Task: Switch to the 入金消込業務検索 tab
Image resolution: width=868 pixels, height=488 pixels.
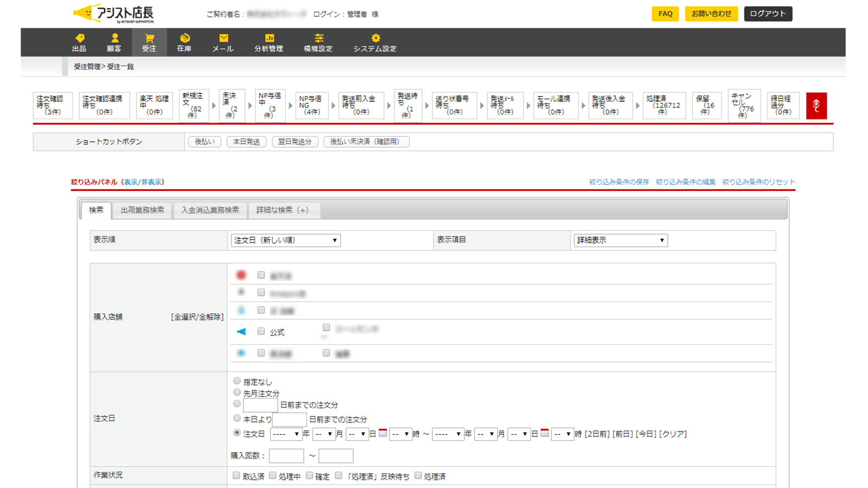Action: pos(210,210)
